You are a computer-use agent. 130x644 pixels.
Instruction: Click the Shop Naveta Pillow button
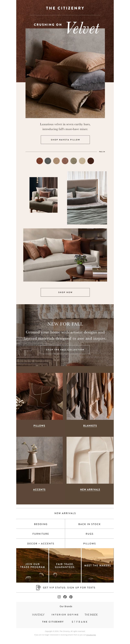(65, 140)
